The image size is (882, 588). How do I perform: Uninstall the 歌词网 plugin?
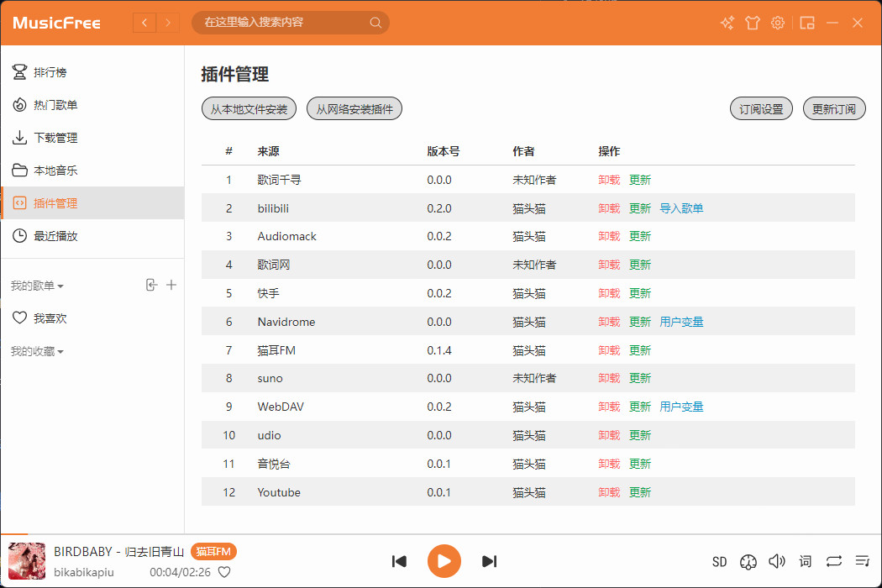click(609, 265)
